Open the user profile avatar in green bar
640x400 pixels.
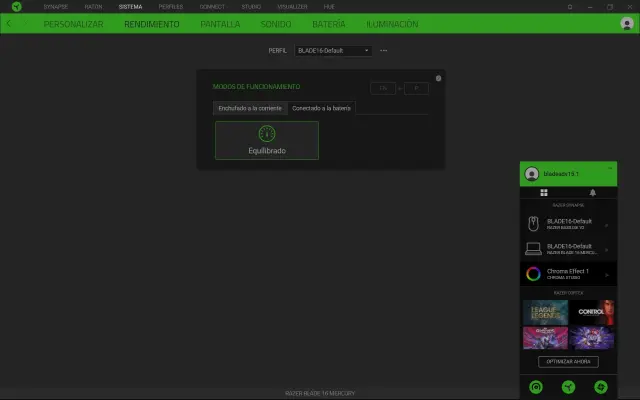626,23
